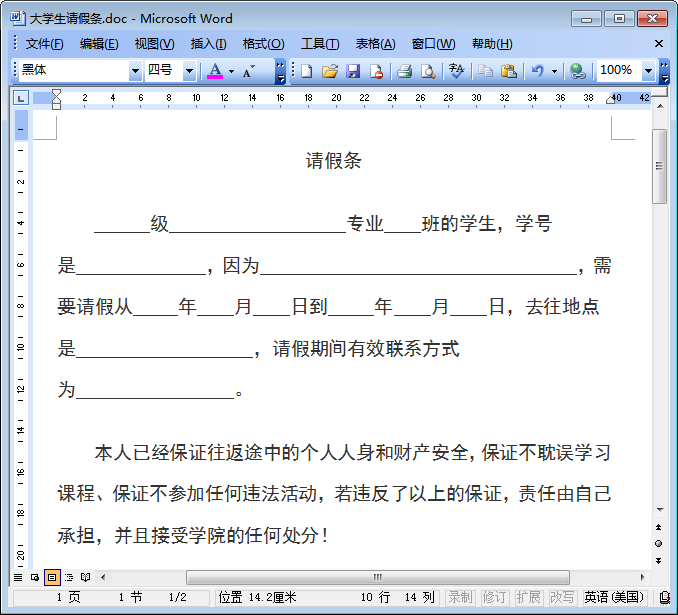This screenshot has width=678, height=615.
Task: Create a new blank document
Action: [307, 71]
